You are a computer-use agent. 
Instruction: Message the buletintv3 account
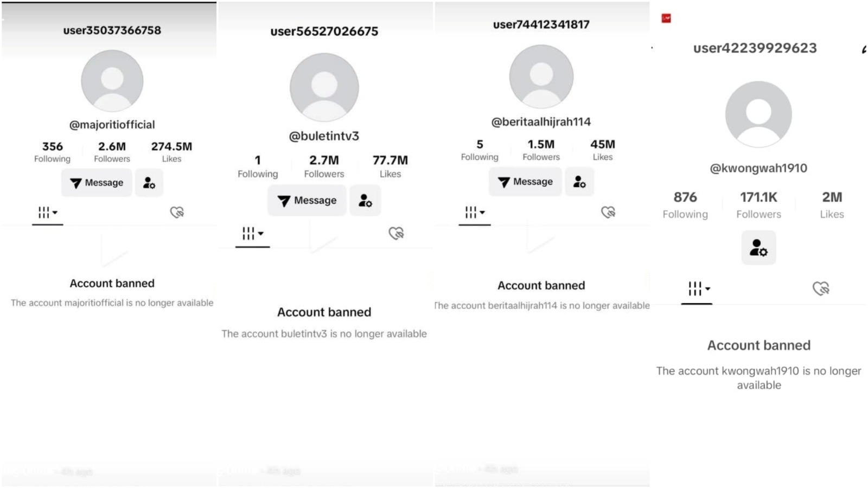(x=307, y=201)
